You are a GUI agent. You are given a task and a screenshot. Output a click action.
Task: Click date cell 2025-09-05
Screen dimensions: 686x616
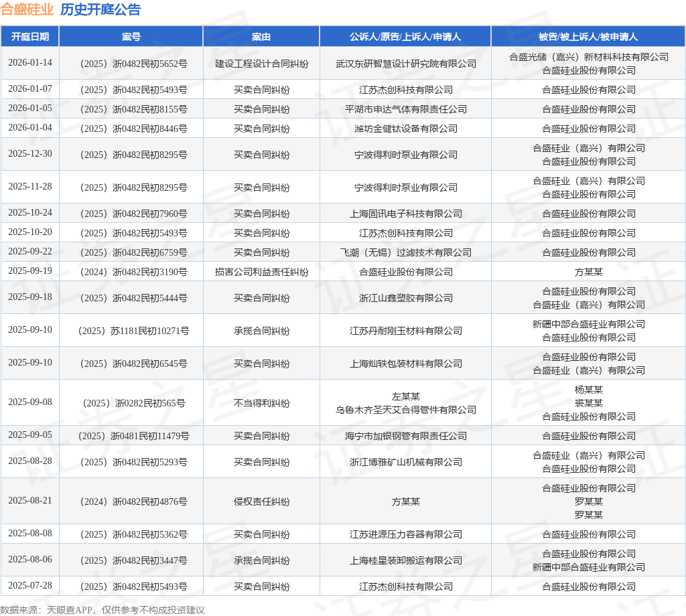click(x=29, y=435)
